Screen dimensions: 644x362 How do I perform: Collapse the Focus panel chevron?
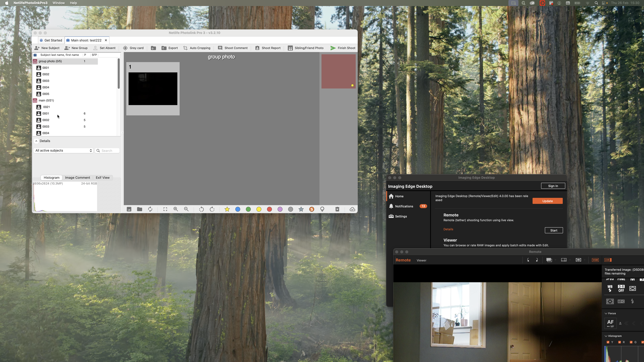click(606, 313)
